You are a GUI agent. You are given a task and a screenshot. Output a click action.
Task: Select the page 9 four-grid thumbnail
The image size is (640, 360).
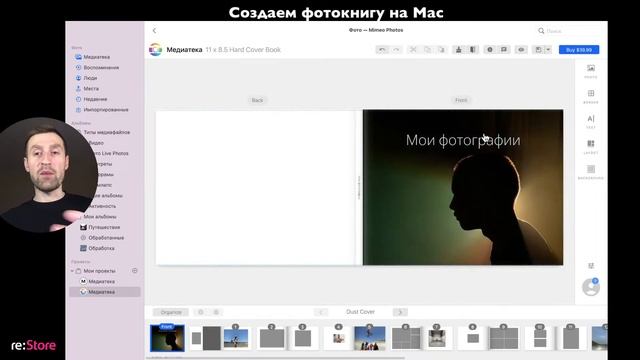click(504, 338)
